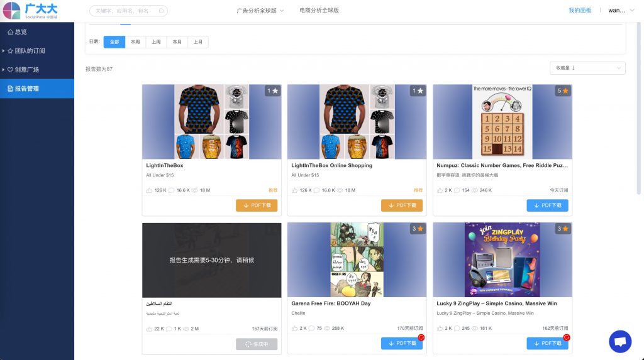Click comment icon on LightInTheBox card
The image size is (644, 360).
point(171,190)
